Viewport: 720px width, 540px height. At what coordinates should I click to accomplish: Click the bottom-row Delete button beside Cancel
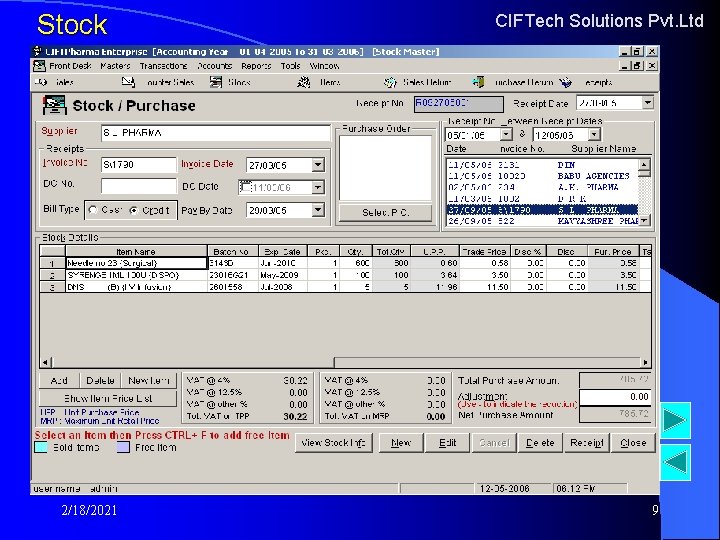540,443
